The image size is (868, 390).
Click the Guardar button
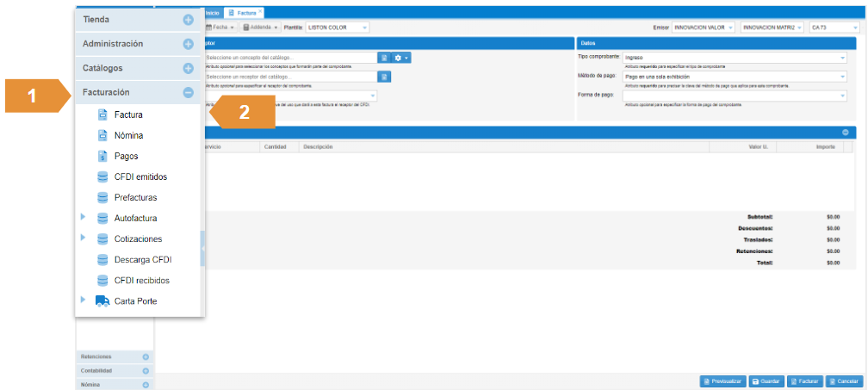[766, 381]
